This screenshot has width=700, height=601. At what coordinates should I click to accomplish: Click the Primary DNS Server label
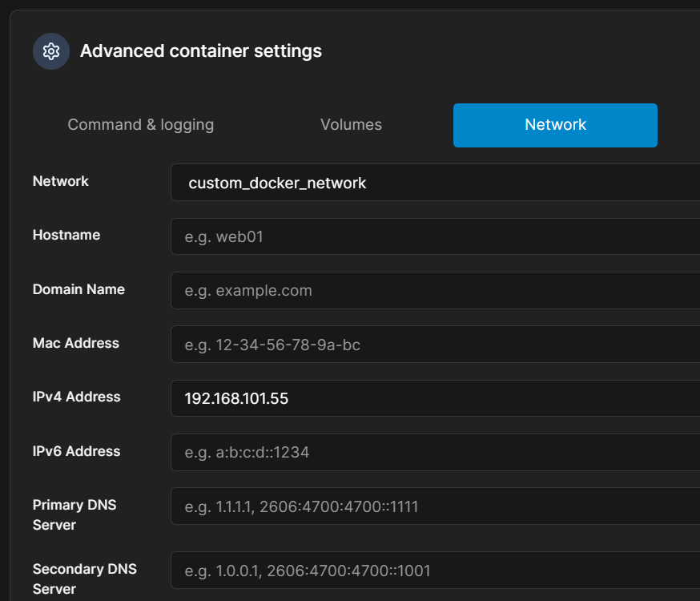[74, 514]
